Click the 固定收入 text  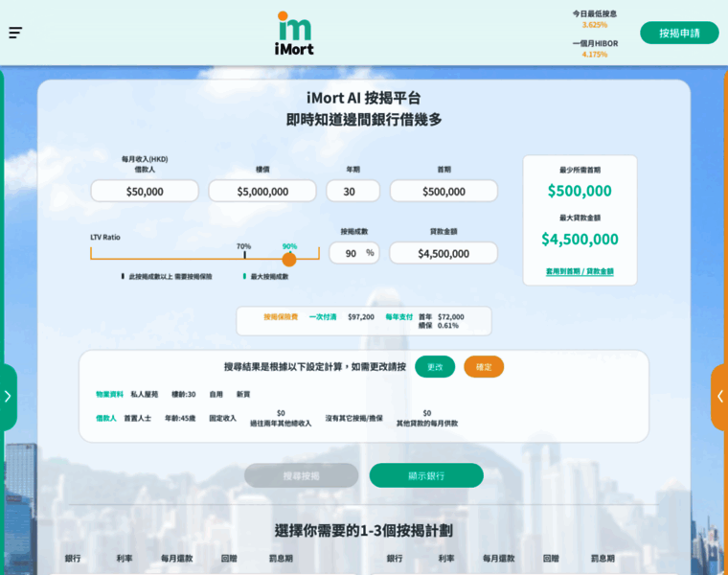pyautogui.click(x=222, y=419)
